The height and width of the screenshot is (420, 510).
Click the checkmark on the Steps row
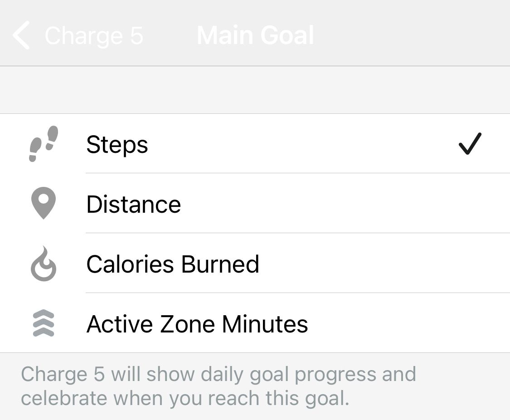[x=470, y=144]
